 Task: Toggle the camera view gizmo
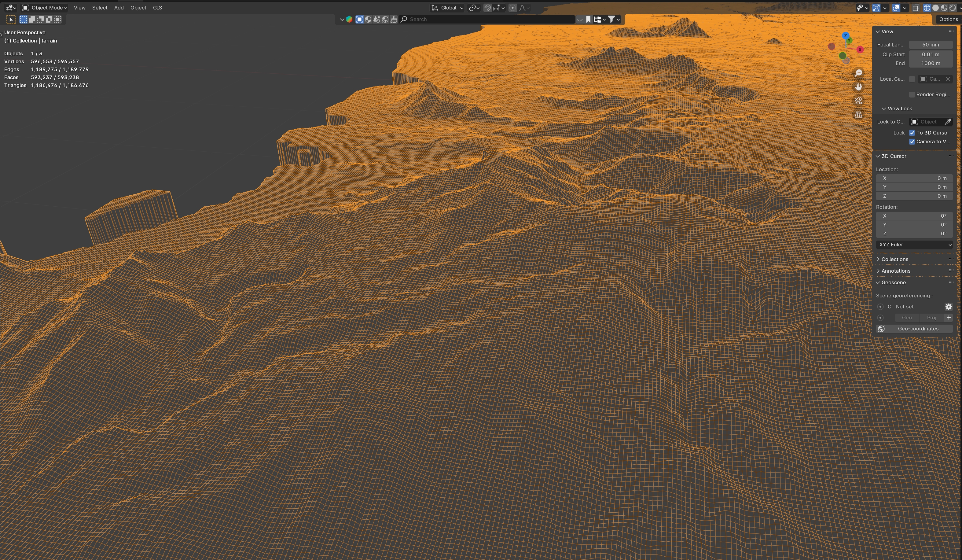pyautogui.click(x=858, y=101)
